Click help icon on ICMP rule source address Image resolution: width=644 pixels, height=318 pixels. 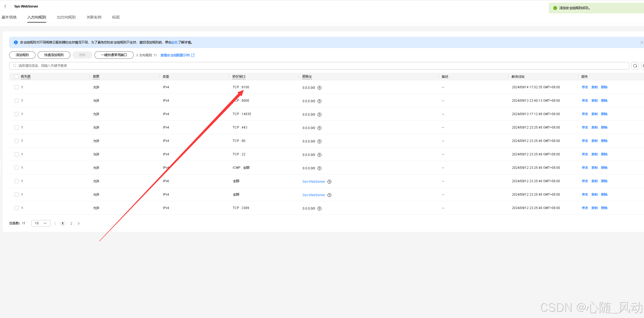[319, 168]
